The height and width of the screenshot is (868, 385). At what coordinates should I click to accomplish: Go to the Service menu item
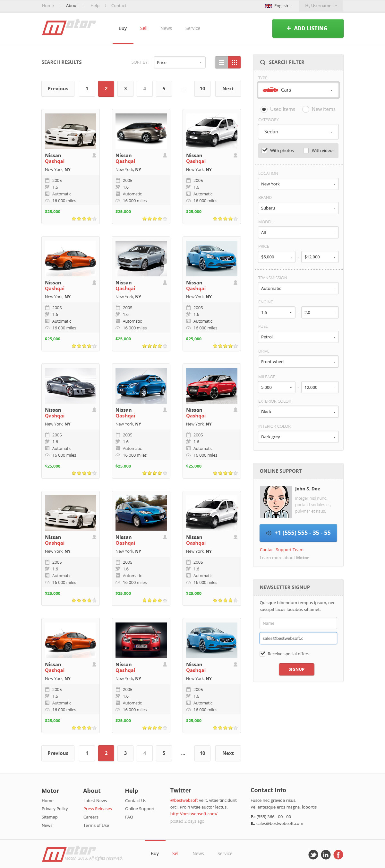[x=193, y=28]
